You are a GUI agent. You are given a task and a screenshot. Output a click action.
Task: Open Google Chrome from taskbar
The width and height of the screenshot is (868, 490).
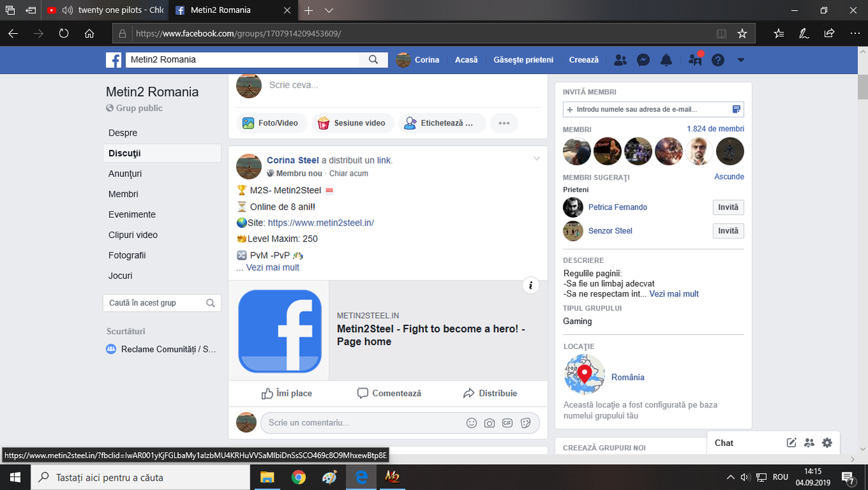298,477
